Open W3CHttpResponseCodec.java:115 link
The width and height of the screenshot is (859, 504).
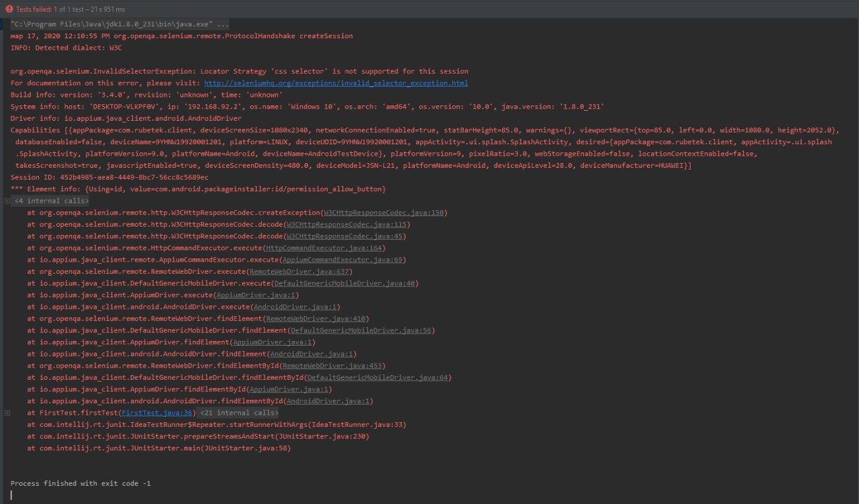point(347,224)
